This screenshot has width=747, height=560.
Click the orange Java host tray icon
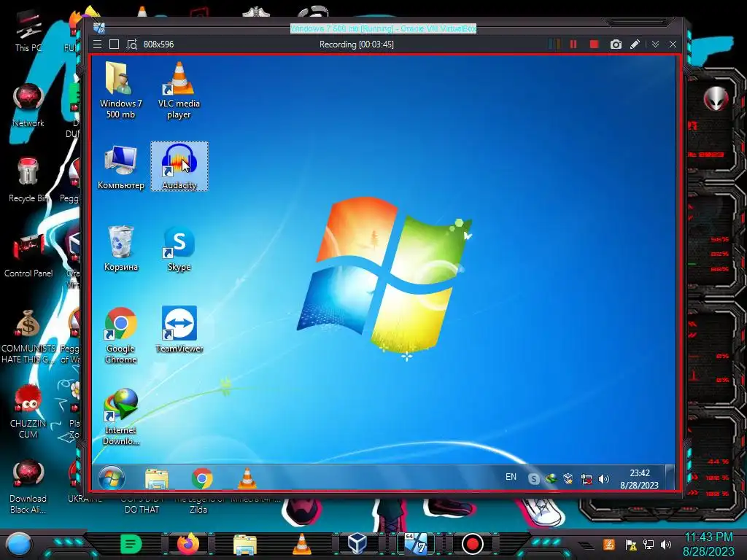(609, 544)
